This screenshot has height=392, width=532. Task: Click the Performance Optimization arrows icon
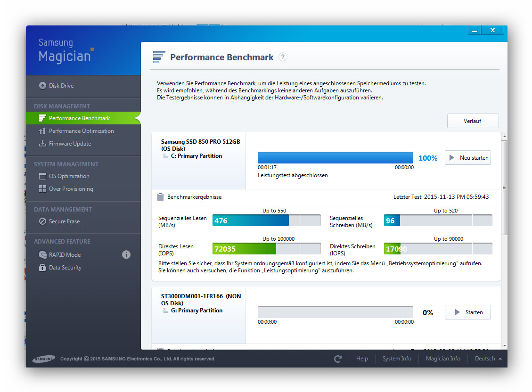[42, 131]
